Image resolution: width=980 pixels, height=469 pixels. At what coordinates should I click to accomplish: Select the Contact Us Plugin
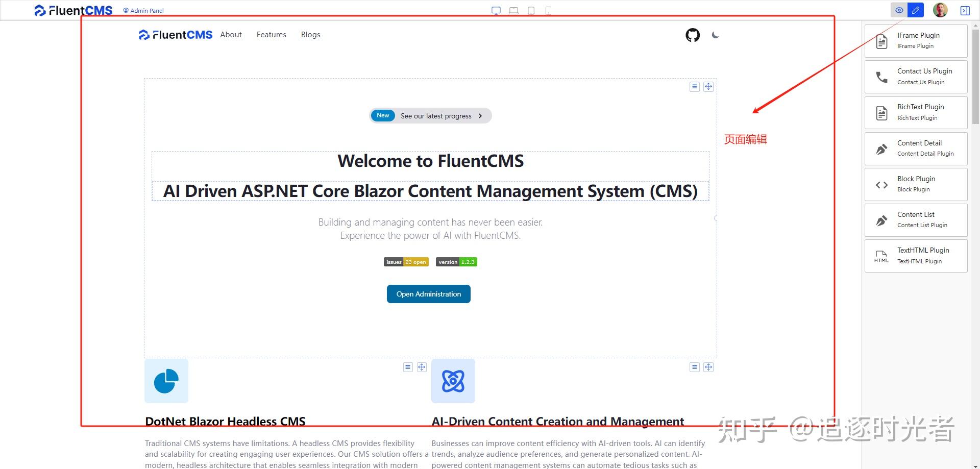pos(915,76)
